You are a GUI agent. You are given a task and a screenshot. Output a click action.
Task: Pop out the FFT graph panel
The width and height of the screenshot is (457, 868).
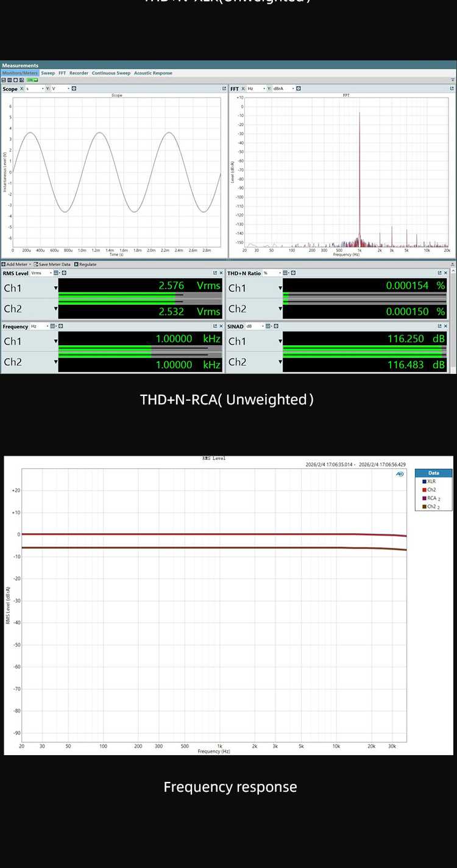coord(452,88)
